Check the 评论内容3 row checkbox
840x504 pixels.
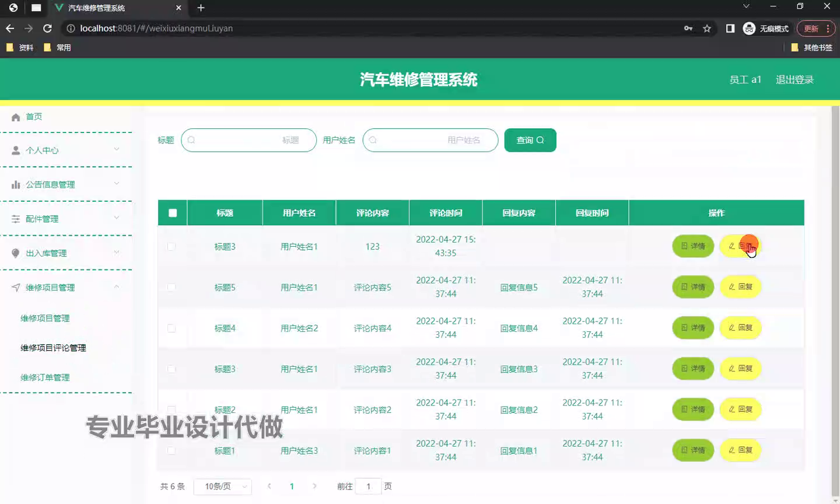pos(171,369)
